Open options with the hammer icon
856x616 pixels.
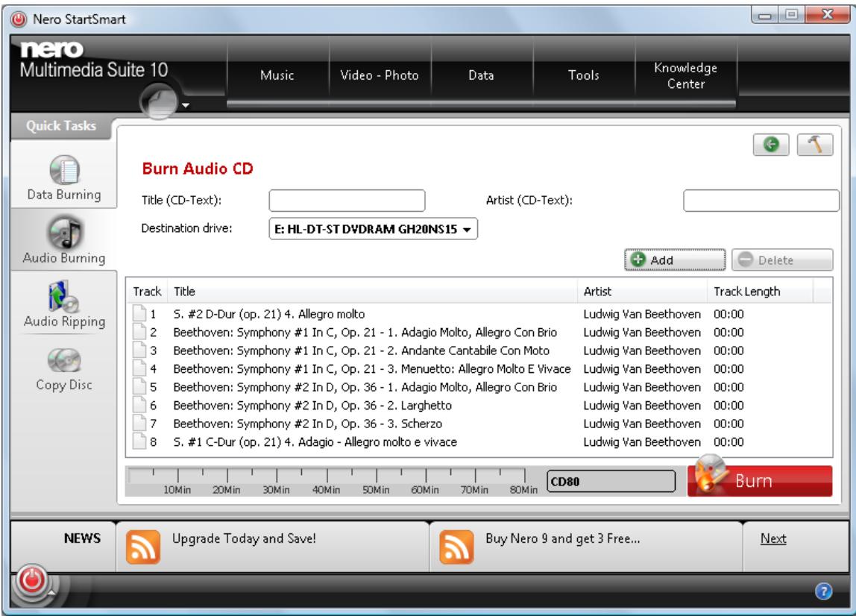click(815, 145)
